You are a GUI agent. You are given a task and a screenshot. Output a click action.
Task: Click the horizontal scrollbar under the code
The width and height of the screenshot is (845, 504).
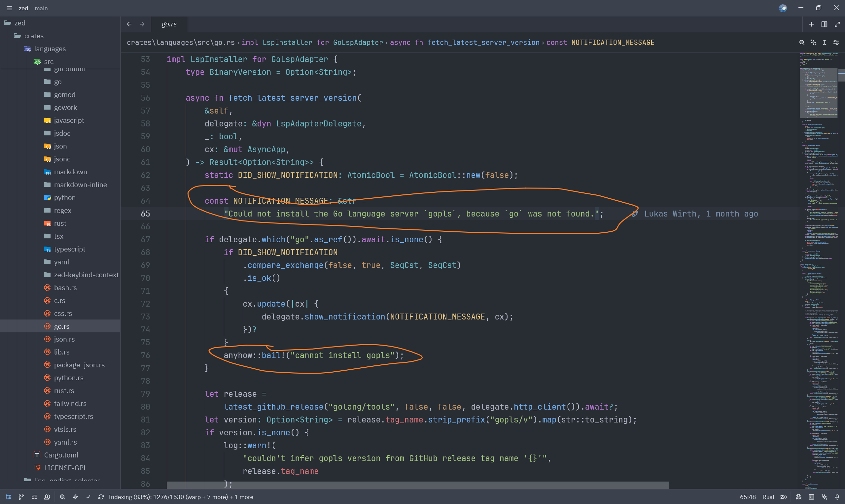(x=417, y=485)
